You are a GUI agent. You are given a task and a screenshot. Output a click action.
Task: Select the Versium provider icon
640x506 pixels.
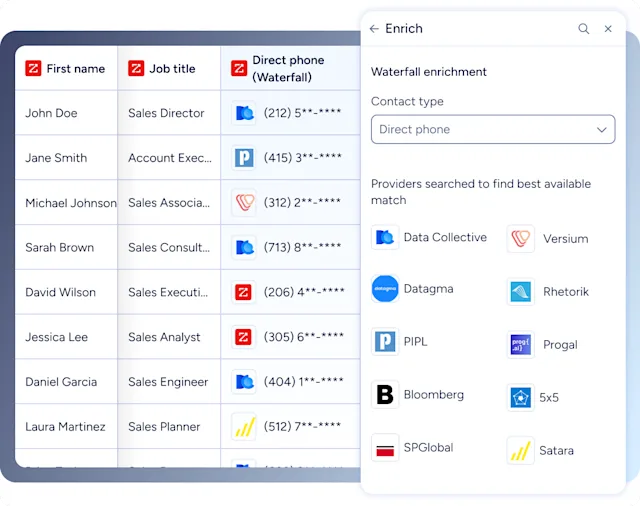(x=520, y=238)
